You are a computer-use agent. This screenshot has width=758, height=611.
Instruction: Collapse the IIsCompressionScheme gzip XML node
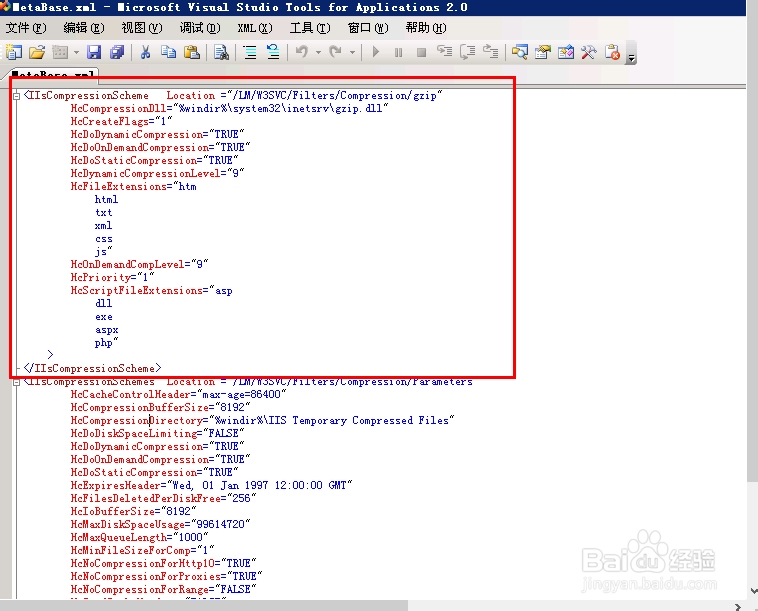pos(16,96)
